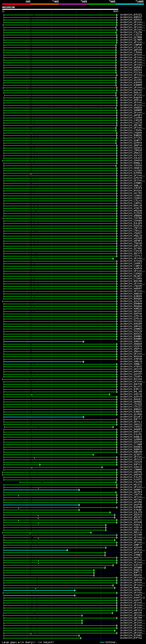Click the purple ~60% identity legend segment
Image resolution: width=146 pixels, height=644 pixels.
[x=73, y=4]
